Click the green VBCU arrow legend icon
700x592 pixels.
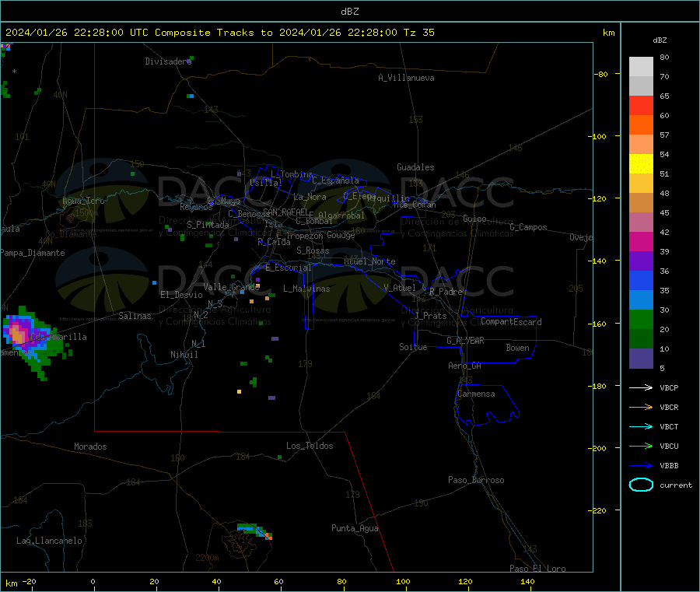coord(641,446)
